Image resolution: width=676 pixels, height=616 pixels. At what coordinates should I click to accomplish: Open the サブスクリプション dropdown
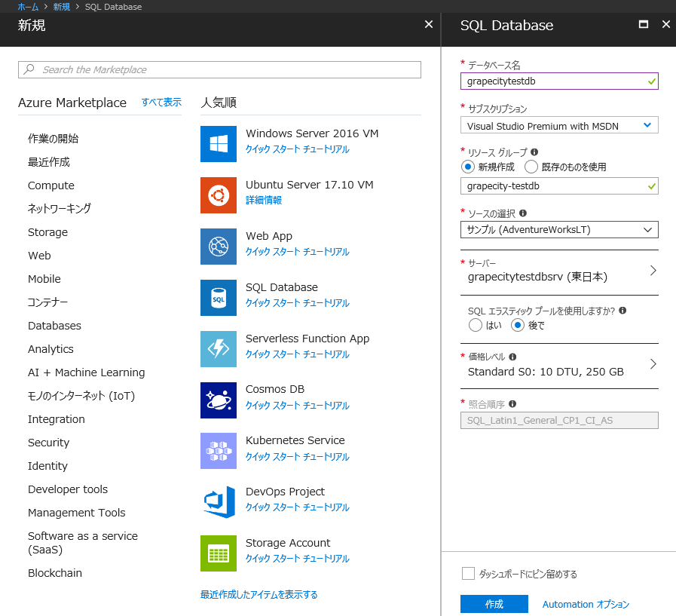559,125
